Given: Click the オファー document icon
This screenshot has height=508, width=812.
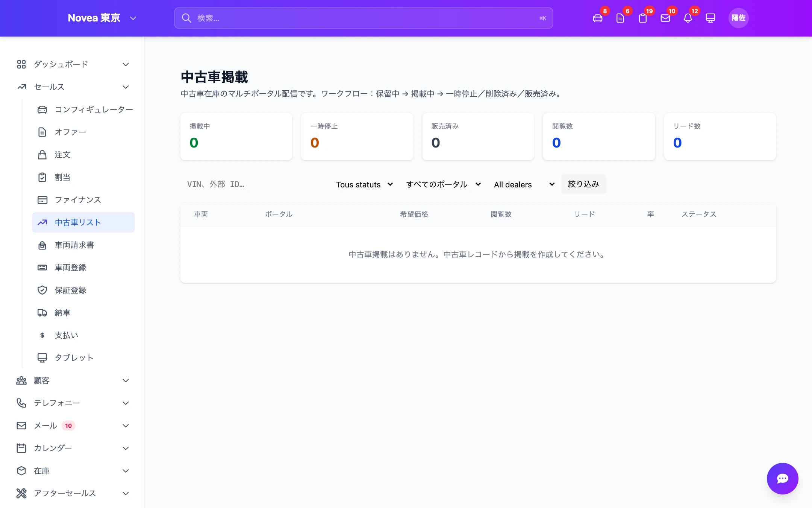Looking at the screenshot, I should click(42, 132).
